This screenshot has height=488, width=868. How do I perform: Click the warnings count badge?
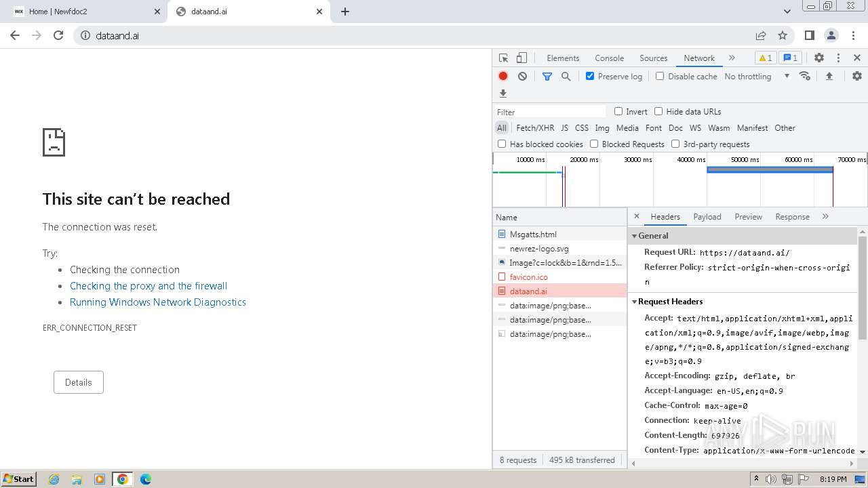point(764,58)
